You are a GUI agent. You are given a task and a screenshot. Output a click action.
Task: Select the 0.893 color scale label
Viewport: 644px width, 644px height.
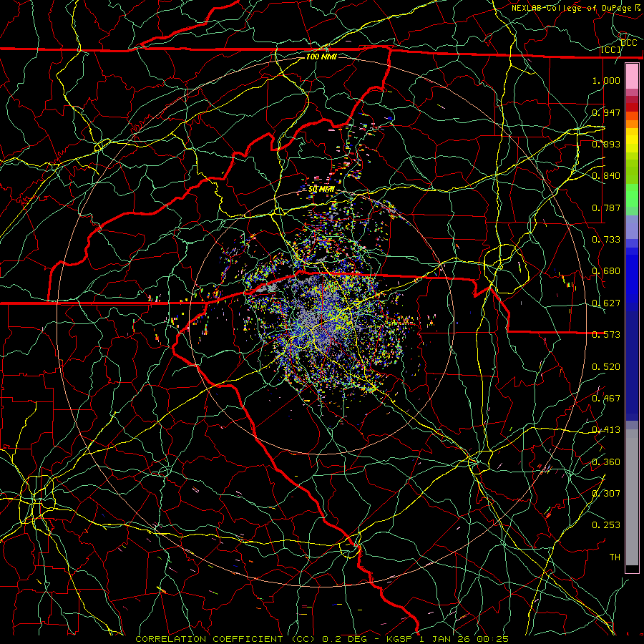coord(606,144)
